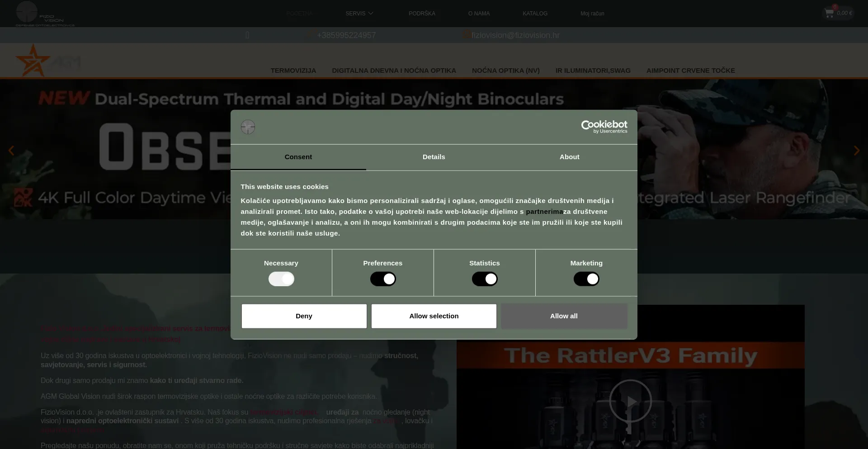
Task: Open NOĆNA OPTIKA (NV) category menu
Action: coord(505,71)
